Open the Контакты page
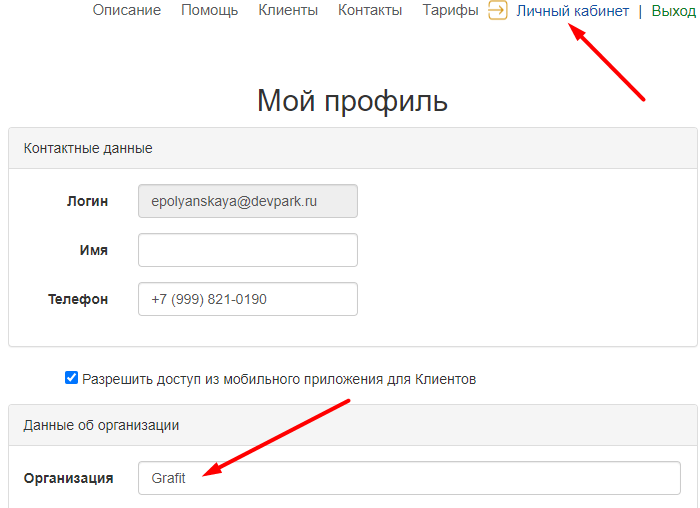Image resolution: width=700 pixels, height=508 pixels. coord(370,10)
